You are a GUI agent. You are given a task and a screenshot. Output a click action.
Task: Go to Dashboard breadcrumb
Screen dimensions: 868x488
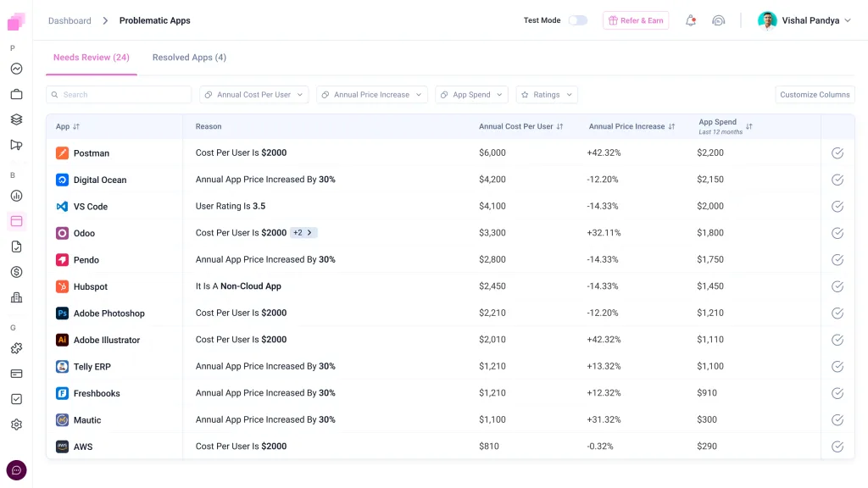tap(70, 20)
